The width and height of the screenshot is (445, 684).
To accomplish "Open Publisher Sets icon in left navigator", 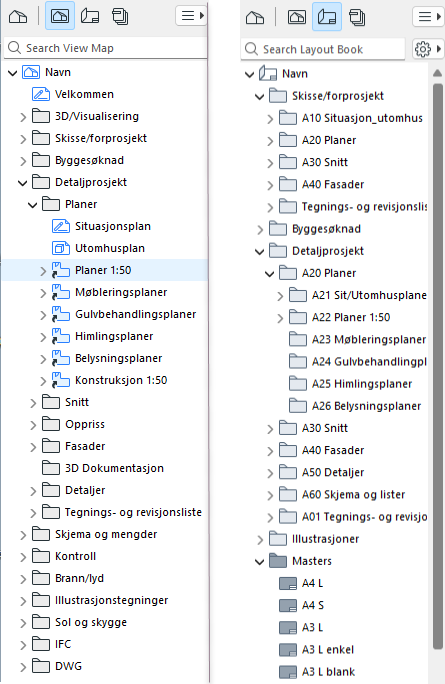I will pos(120,17).
